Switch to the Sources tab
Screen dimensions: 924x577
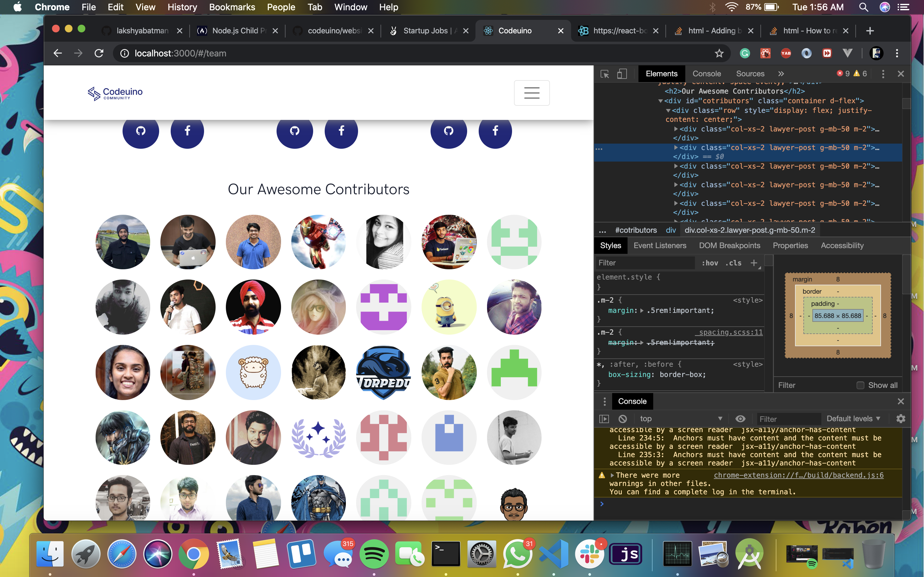point(750,74)
